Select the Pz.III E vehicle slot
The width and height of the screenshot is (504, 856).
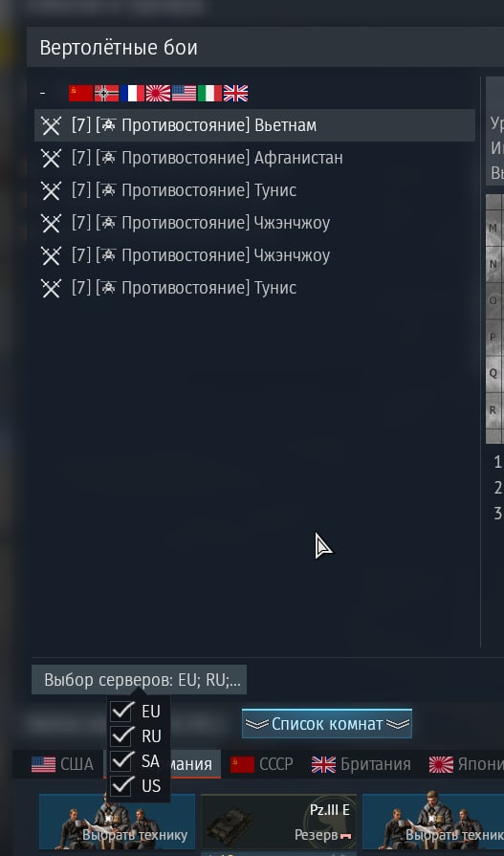(278, 821)
